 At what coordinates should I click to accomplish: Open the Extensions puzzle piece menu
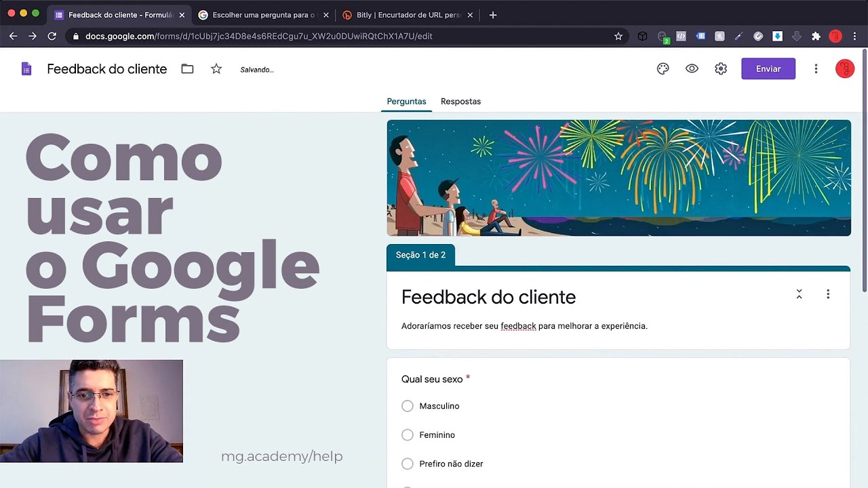[816, 36]
